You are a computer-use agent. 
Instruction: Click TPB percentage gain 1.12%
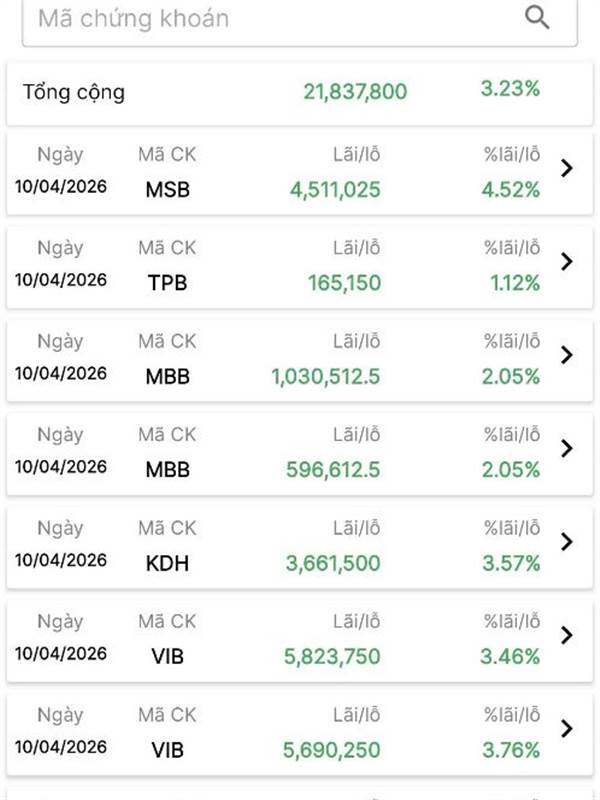pos(515,283)
